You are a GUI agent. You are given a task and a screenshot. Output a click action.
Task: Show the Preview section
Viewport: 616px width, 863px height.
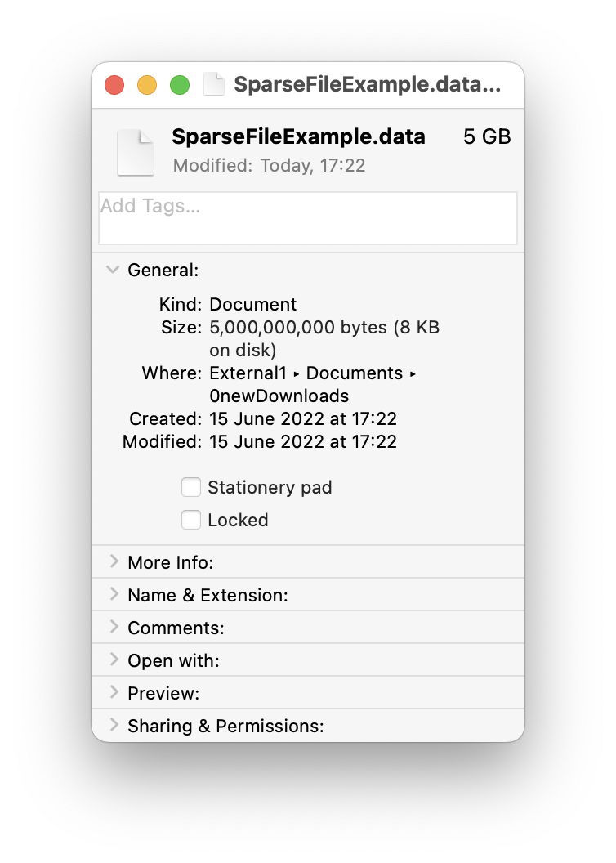(x=114, y=693)
